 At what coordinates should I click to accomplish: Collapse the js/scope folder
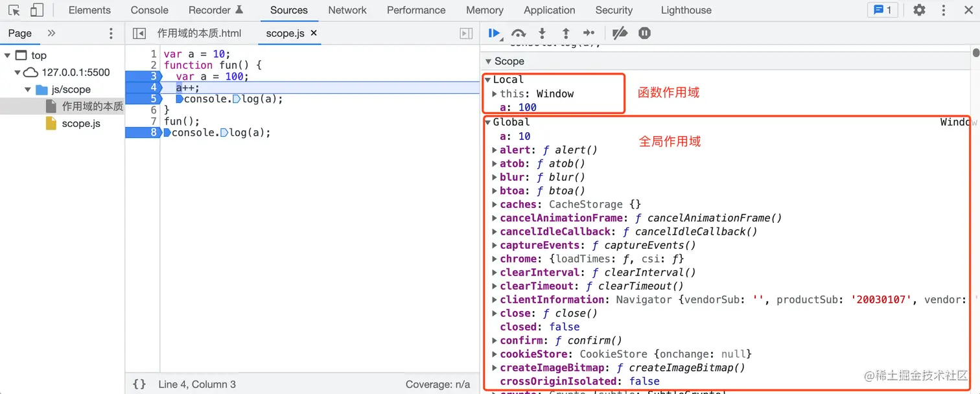click(x=28, y=89)
